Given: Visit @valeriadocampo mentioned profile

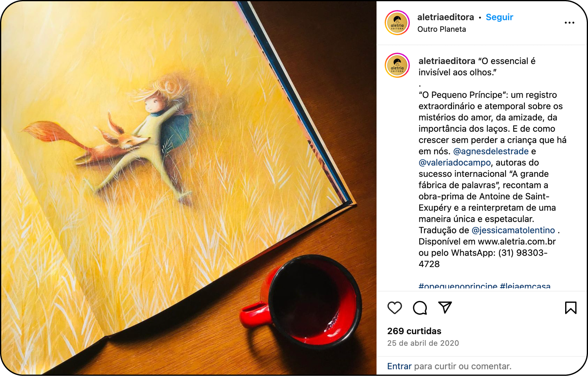Looking at the screenshot, I should [x=454, y=162].
